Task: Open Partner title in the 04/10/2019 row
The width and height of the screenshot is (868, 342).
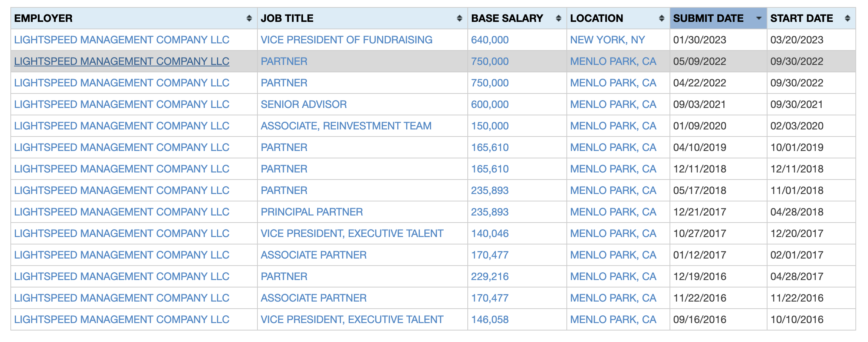Action: click(284, 147)
